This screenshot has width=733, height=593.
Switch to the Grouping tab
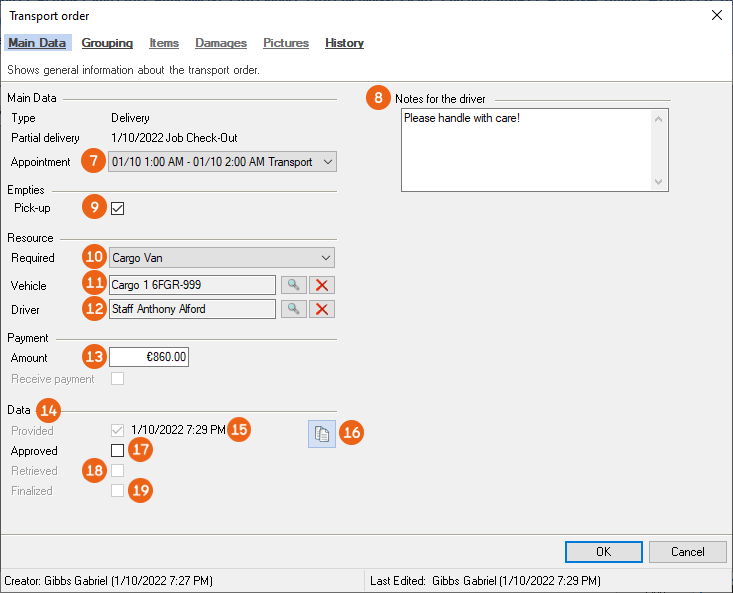click(x=107, y=43)
